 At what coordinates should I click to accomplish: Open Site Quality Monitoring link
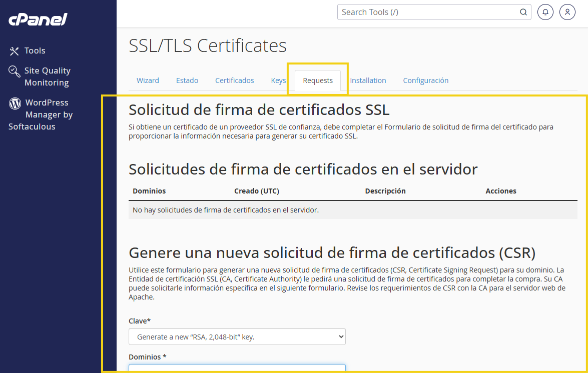pyautogui.click(x=47, y=76)
